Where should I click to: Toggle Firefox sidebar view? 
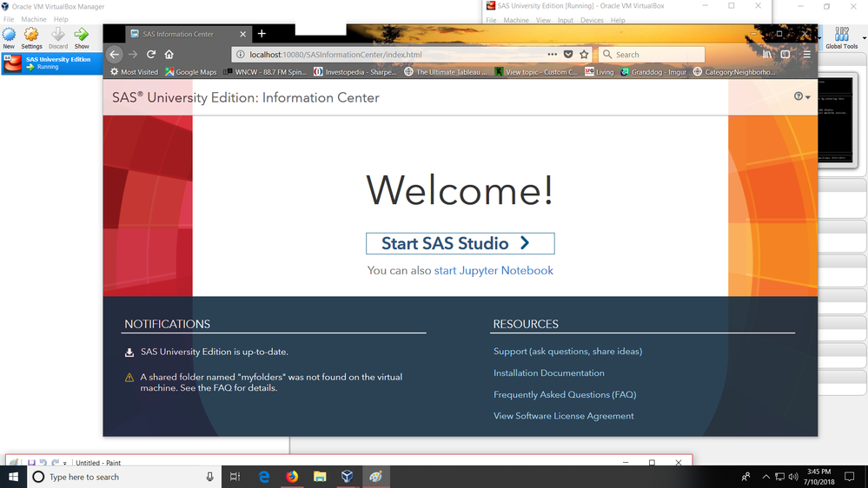coord(785,54)
